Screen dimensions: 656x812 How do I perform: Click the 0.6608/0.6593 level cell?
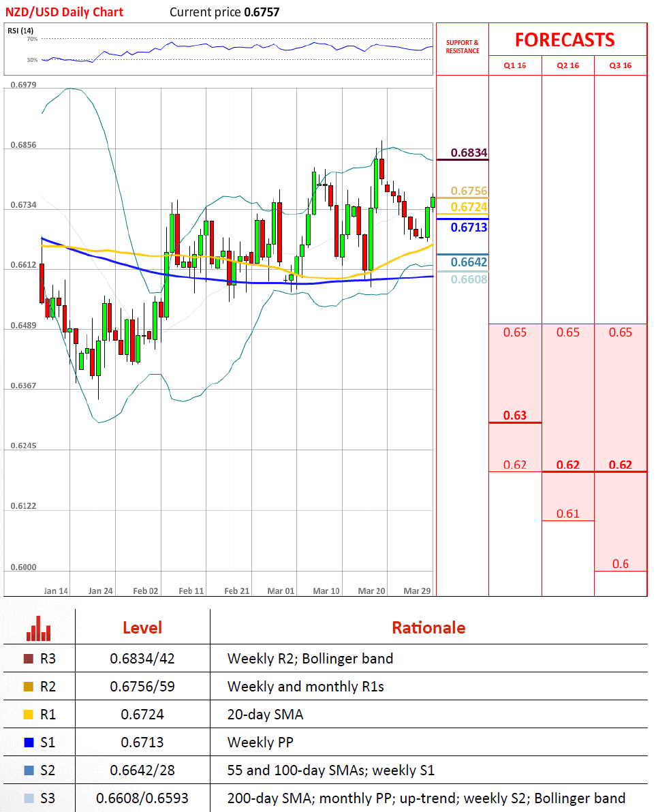(x=142, y=798)
